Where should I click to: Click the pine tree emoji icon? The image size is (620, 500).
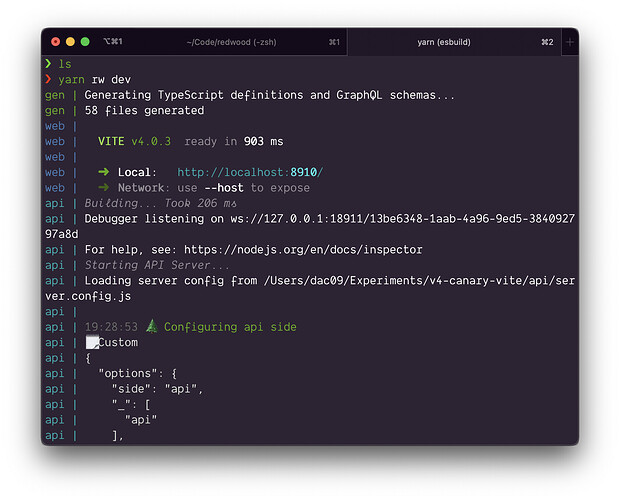[x=151, y=326]
